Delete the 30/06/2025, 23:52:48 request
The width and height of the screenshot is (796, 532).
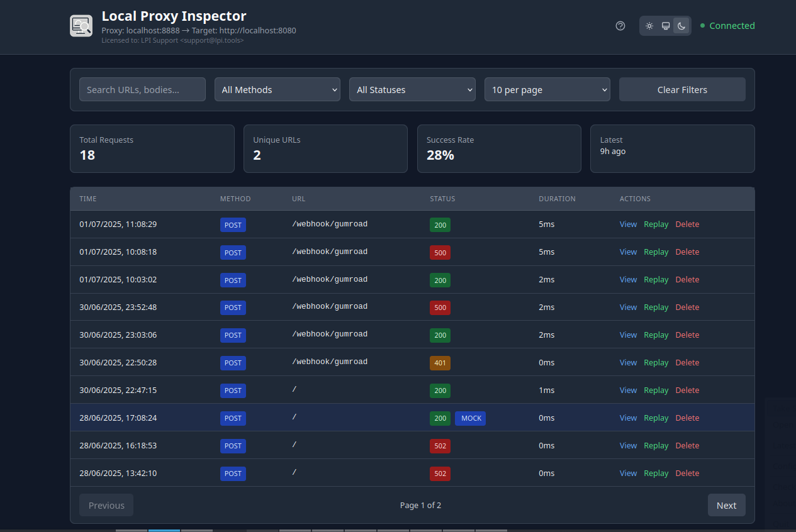click(x=687, y=307)
